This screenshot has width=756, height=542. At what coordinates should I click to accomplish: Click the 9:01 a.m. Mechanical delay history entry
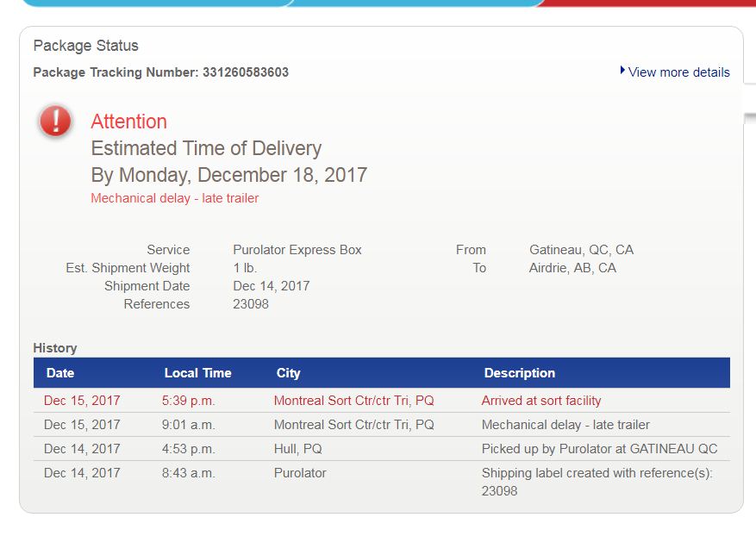[x=382, y=425]
